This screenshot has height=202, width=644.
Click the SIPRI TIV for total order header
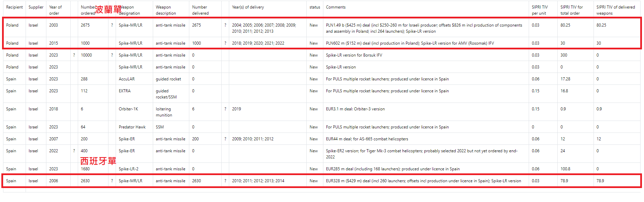click(572, 10)
